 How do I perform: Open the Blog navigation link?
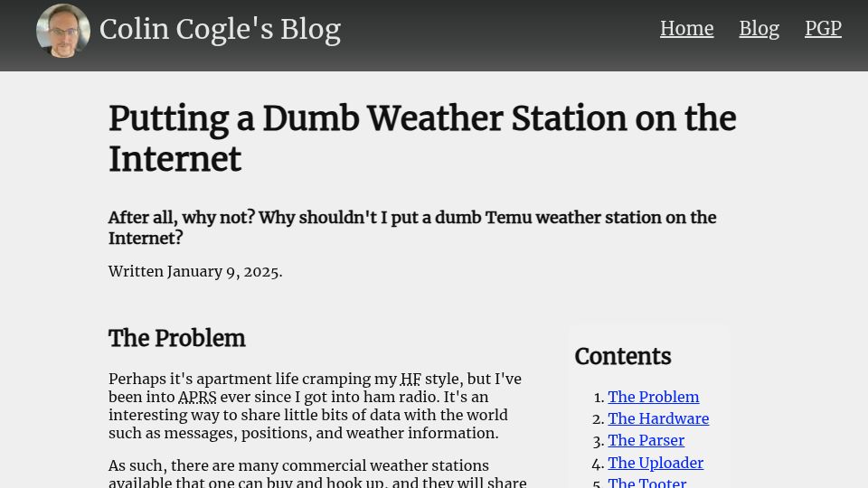point(759,28)
